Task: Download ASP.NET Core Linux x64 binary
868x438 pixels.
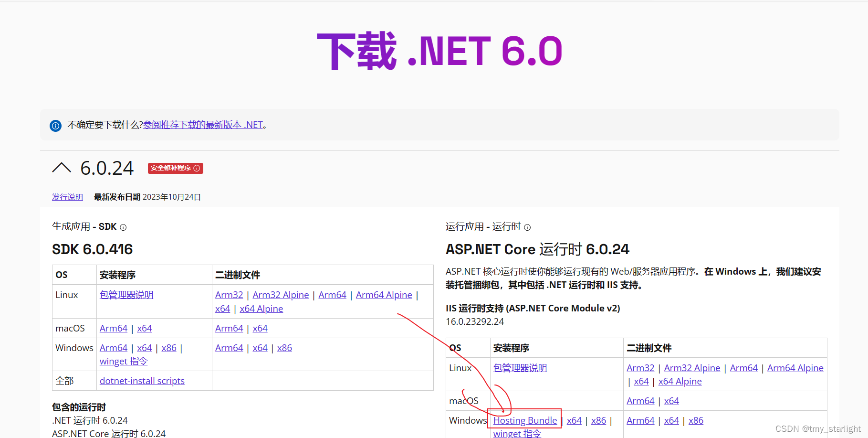Action: (x=641, y=381)
